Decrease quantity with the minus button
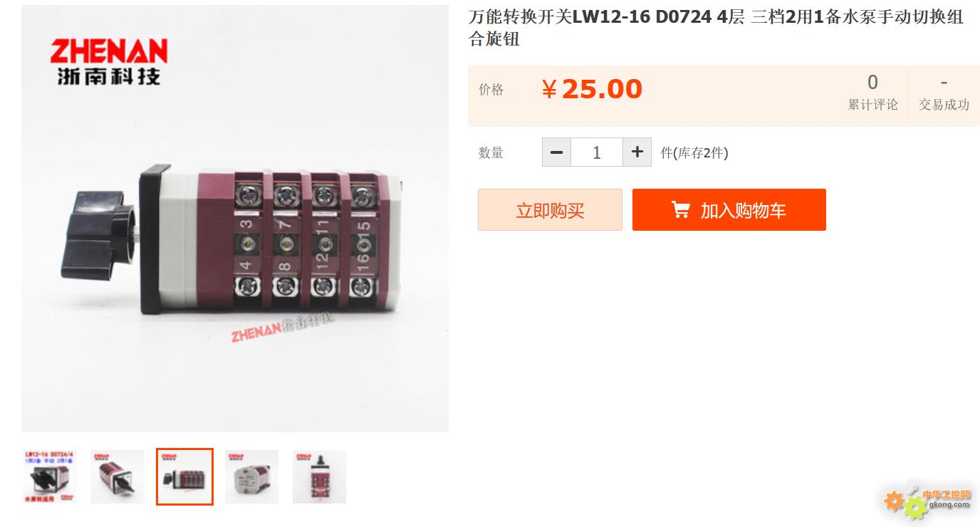The width and height of the screenshot is (980, 527). click(556, 152)
